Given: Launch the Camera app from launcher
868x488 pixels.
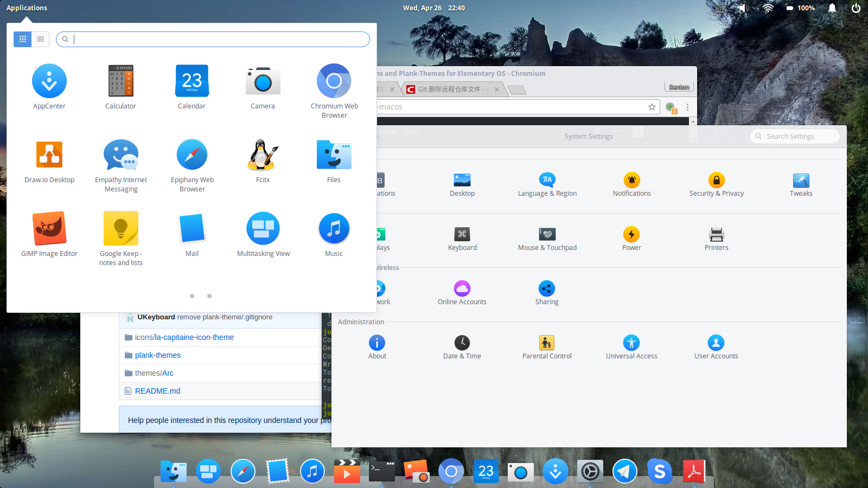Looking at the screenshot, I should (x=263, y=87).
